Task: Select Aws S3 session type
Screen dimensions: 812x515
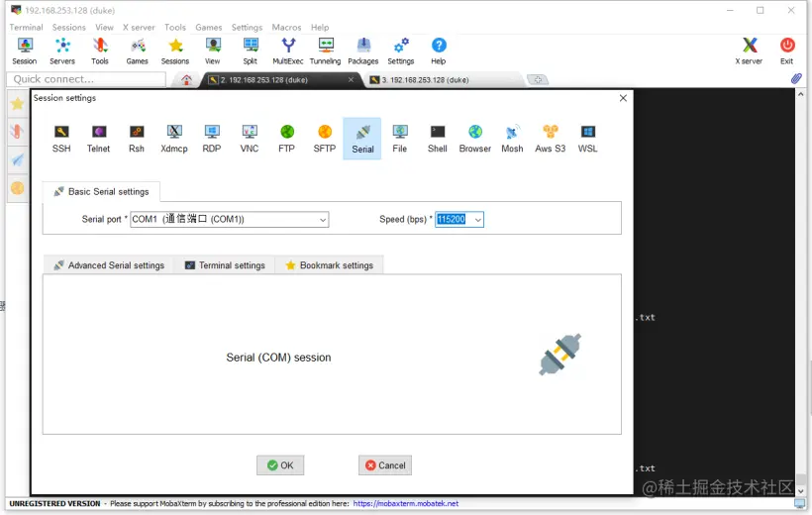Action: [x=550, y=139]
